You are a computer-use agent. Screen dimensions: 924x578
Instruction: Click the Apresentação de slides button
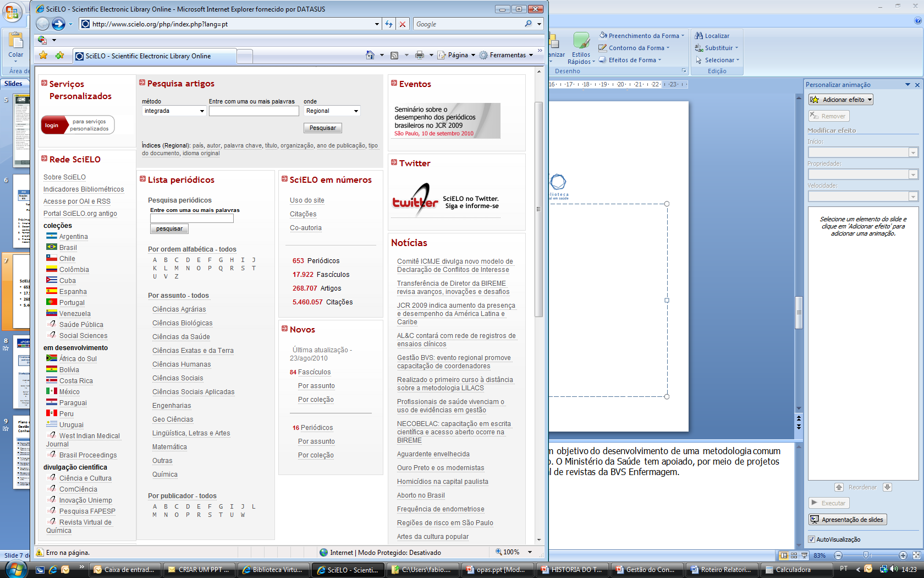(x=848, y=520)
